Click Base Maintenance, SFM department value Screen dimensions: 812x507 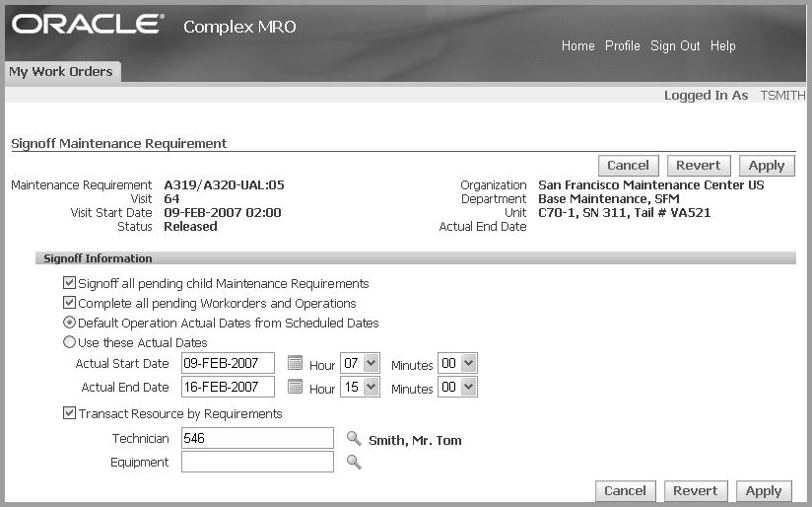coord(609,199)
